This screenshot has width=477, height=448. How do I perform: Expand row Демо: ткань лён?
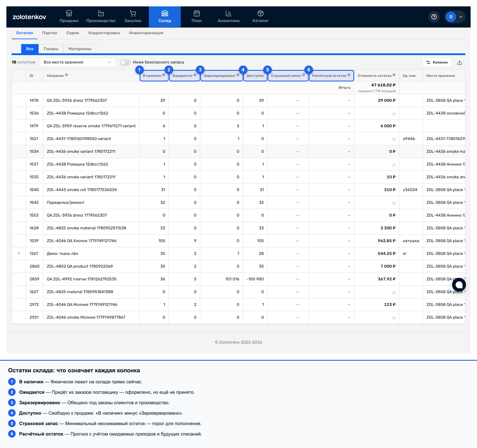19,253
